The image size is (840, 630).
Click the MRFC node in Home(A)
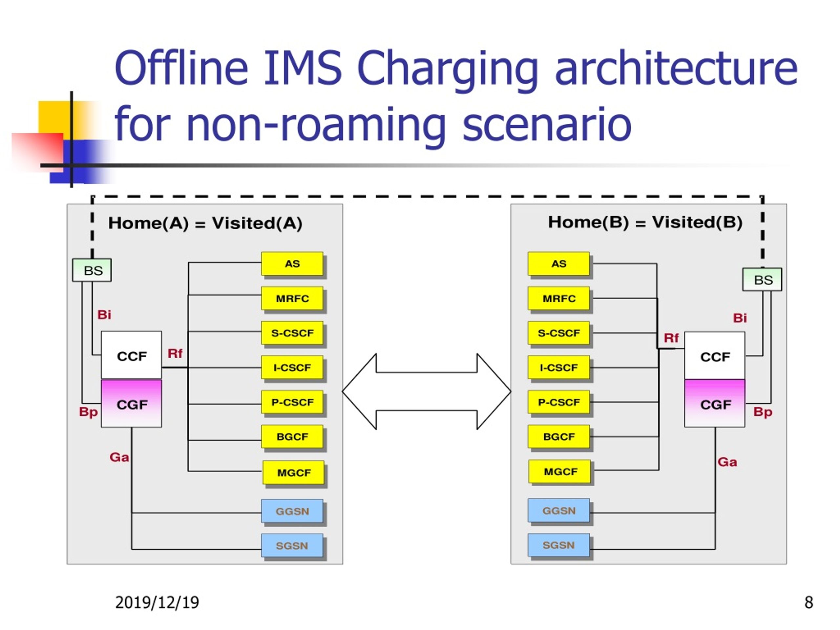pyautogui.click(x=292, y=299)
